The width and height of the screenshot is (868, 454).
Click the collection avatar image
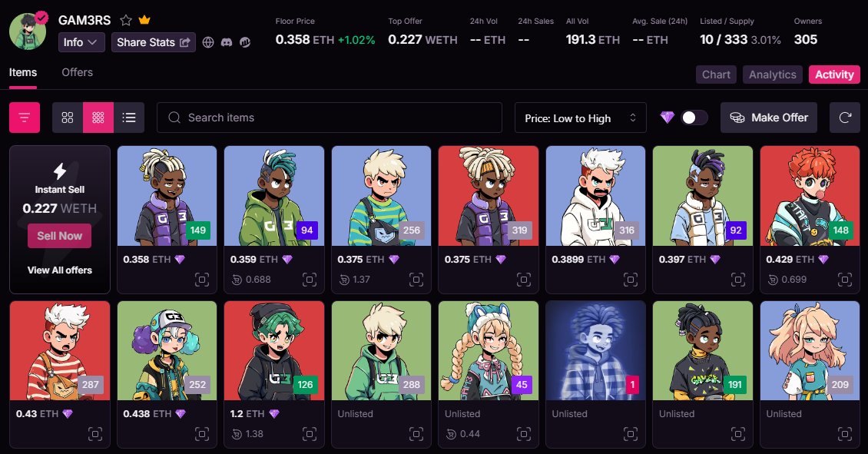(28, 31)
